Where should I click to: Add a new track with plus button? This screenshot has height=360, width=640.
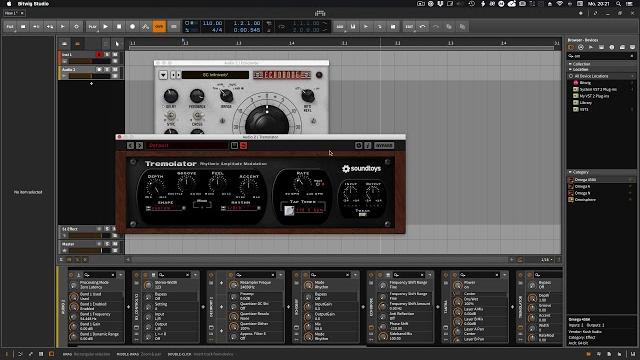pyautogui.click(x=91, y=84)
